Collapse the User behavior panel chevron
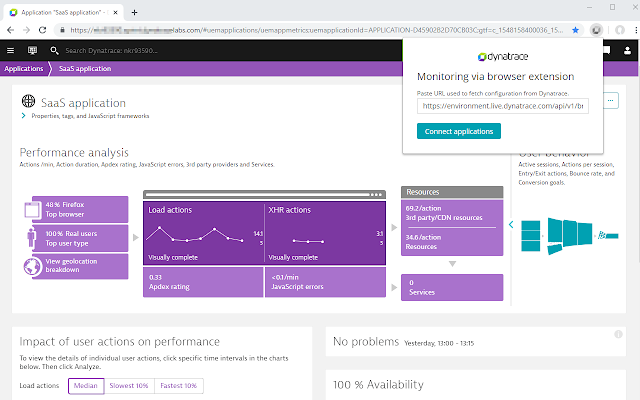Viewport: 640px width, 400px height. click(511, 224)
